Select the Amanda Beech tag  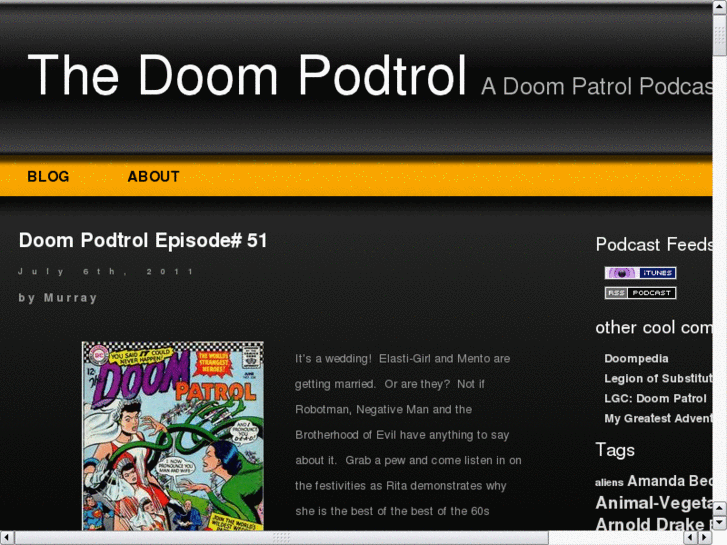pos(670,481)
